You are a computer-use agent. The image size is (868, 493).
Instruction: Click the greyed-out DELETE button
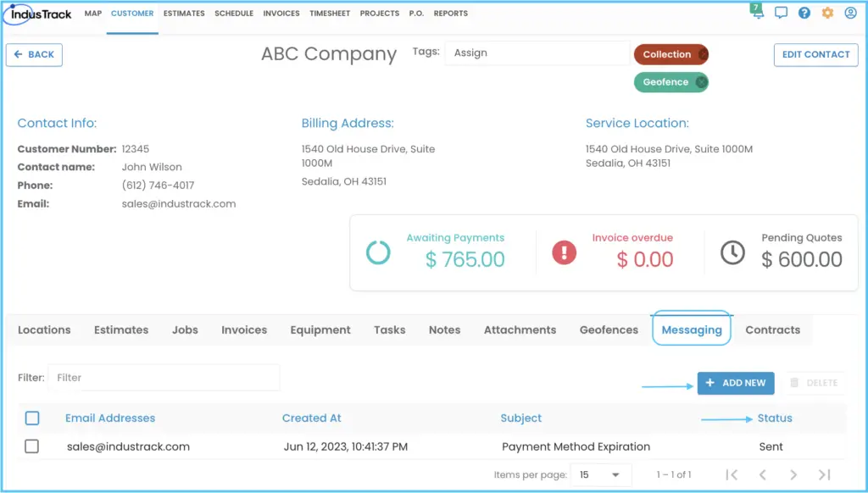pyautogui.click(x=814, y=383)
